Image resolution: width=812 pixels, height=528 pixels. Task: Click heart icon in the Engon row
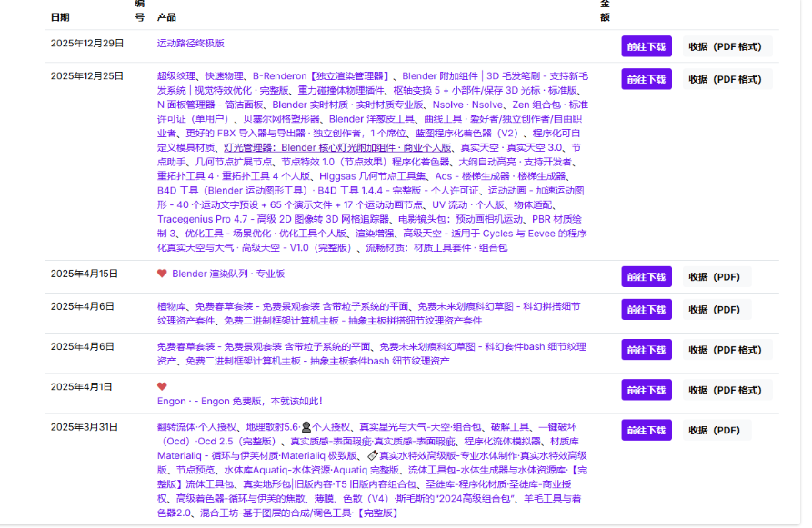(x=162, y=386)
